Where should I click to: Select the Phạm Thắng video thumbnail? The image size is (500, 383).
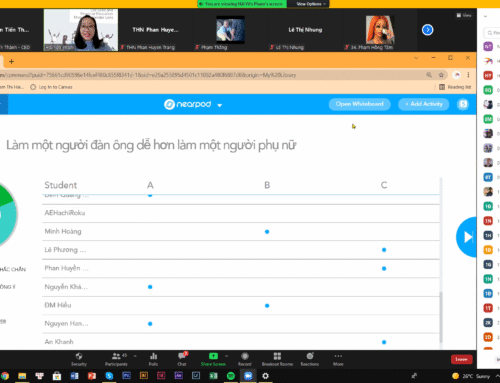coord(230,30)
